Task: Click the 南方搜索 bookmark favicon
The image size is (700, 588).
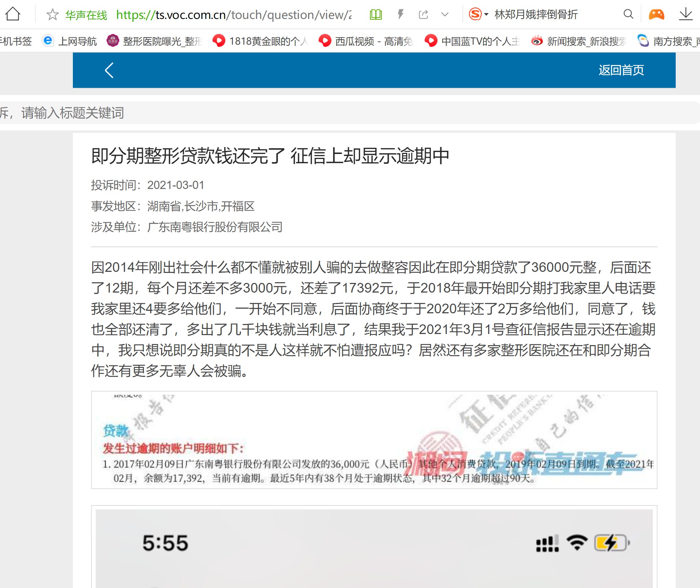Action: pos(643,41)
